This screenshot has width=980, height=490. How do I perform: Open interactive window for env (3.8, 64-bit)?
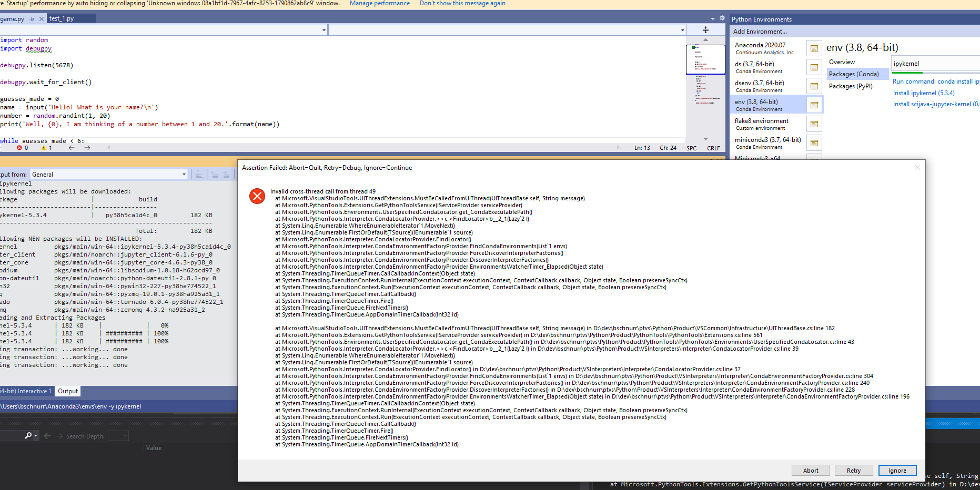814,104
